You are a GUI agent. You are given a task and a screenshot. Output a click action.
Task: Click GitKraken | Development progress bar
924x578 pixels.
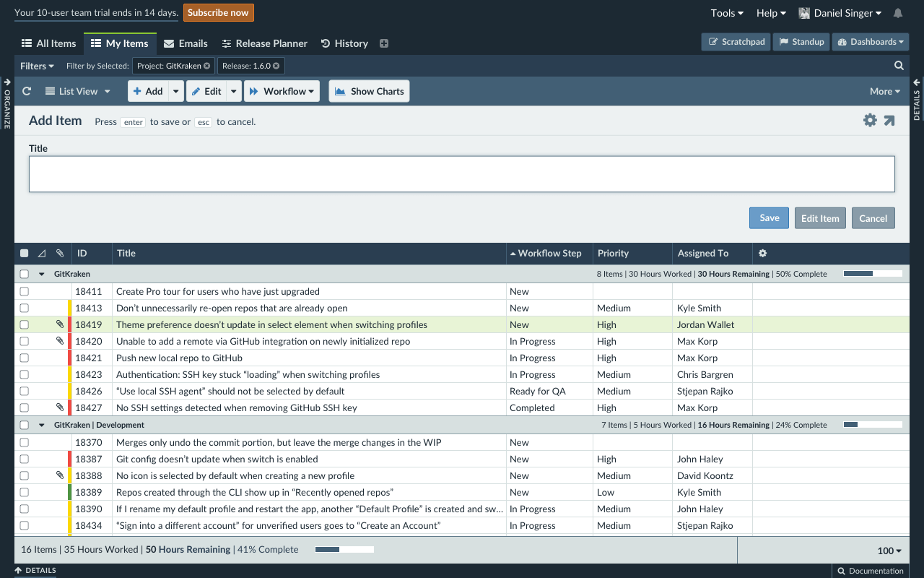(x=873, y=425)
